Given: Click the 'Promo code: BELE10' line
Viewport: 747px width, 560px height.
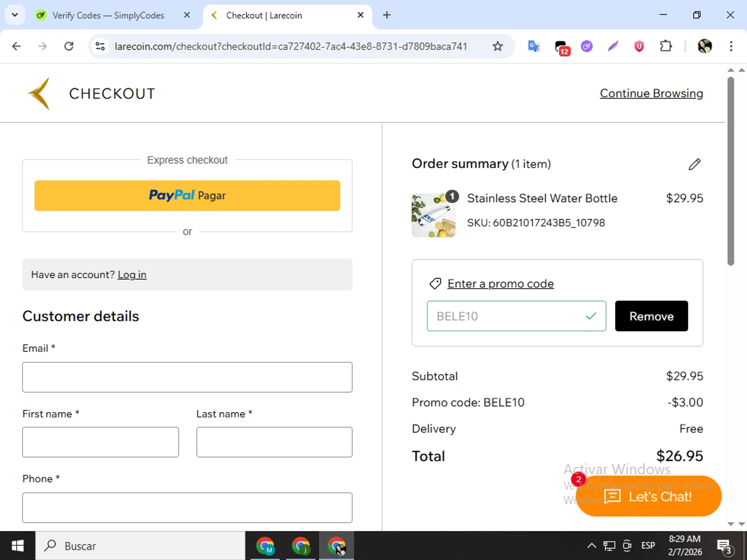Looking at the screenshot, I should pos(468,402).
